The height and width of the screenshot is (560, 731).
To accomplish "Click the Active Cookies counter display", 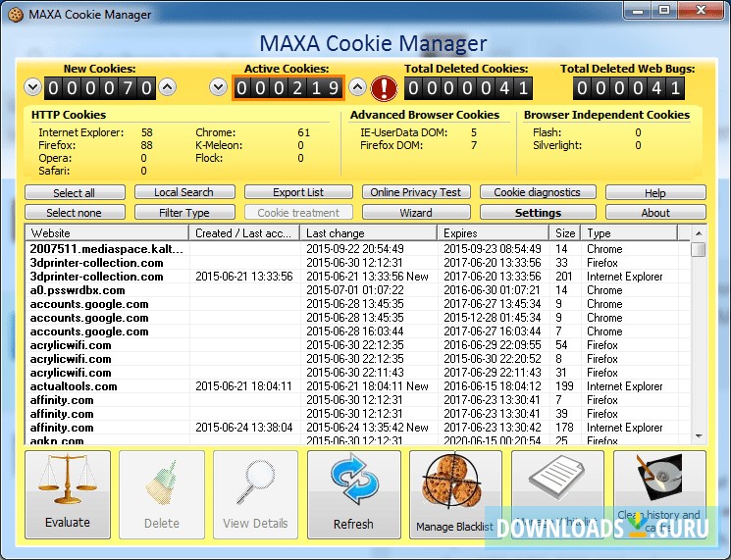I will coord(288,87).
